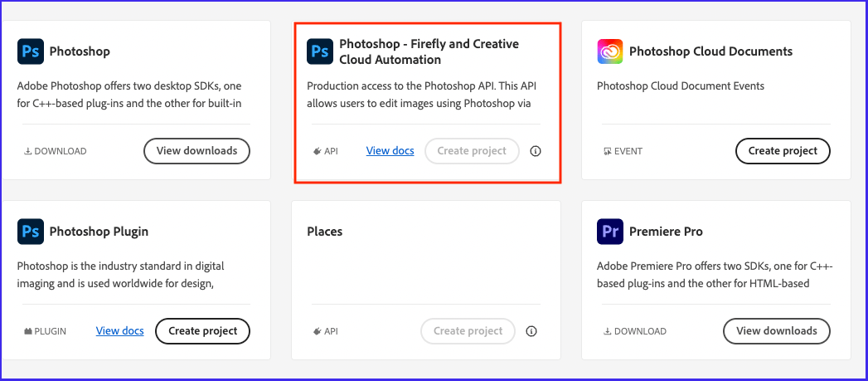Click download icon on the Premiere Pro card
Screen dimensions: 868x381
pos(607,331)
